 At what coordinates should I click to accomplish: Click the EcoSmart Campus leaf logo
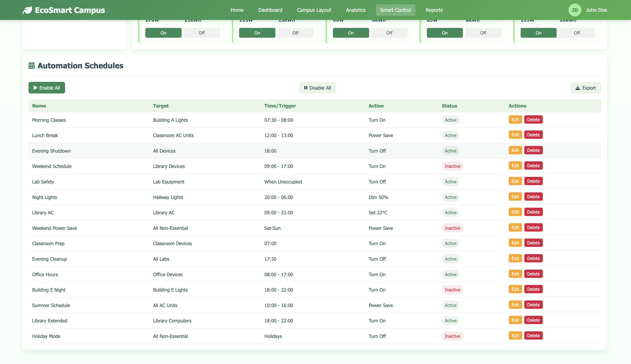point(27,10)
